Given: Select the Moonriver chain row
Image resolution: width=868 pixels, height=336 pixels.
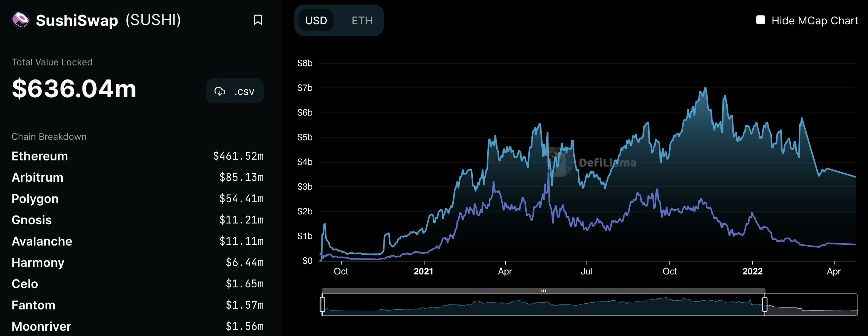Looking at the screenshot, I should coord(138,326).
